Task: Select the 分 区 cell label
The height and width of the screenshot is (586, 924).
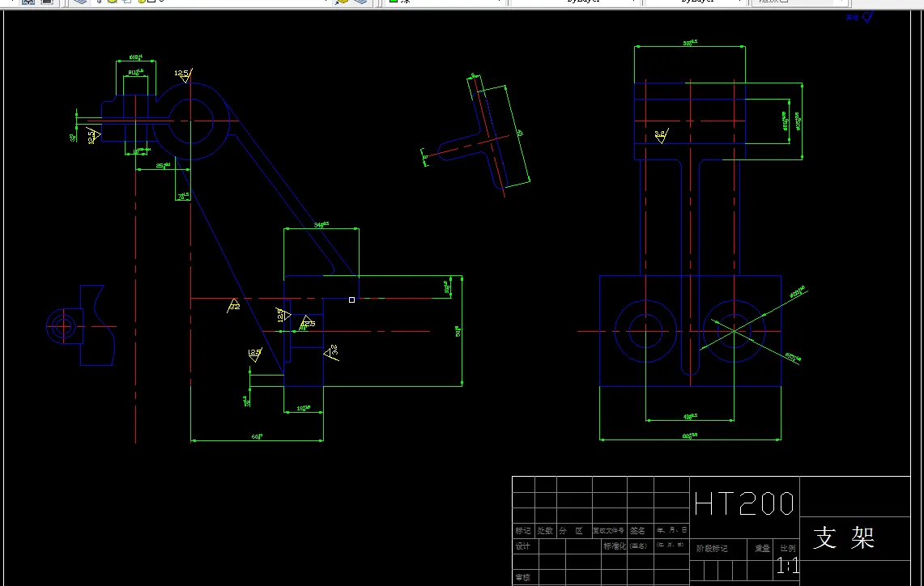Action: [571, 531]
